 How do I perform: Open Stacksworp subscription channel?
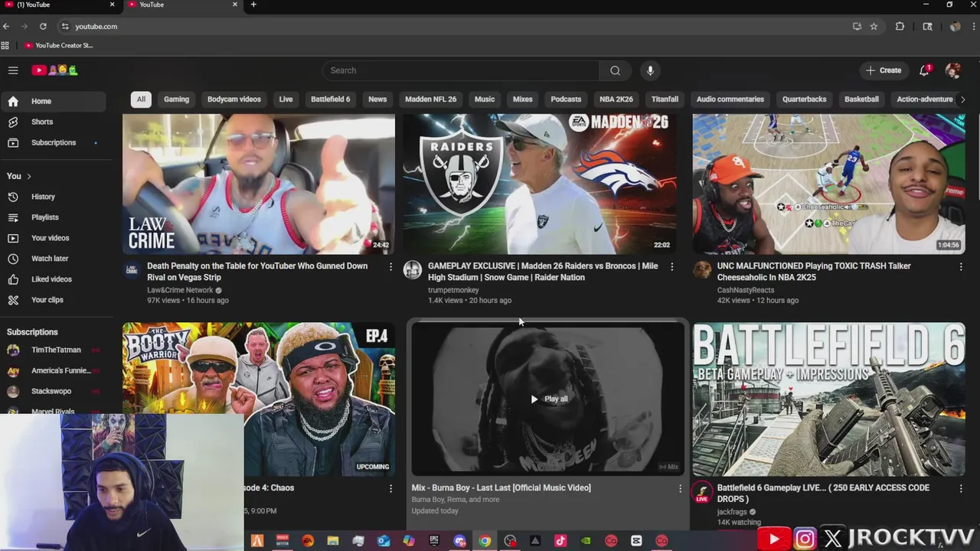coord(53,391)
